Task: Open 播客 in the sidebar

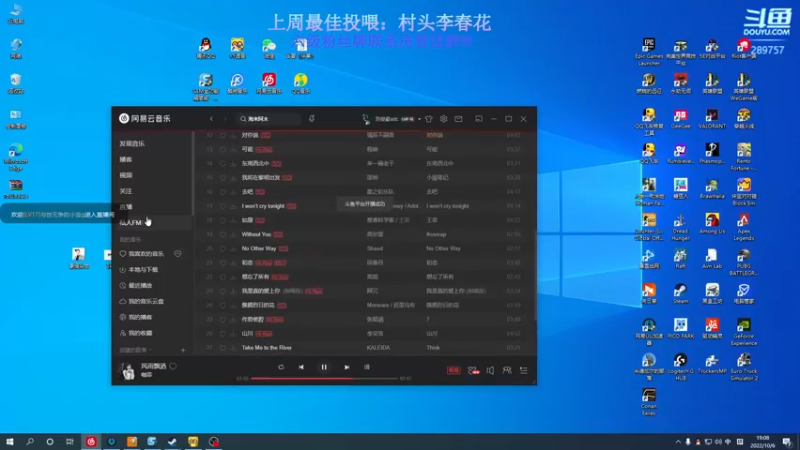Action: click(126, 160)
